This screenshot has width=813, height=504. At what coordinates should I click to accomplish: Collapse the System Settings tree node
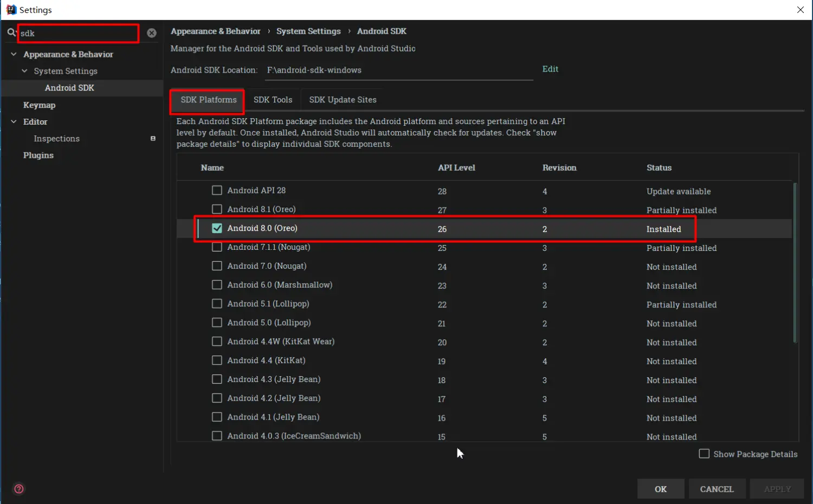[x=24, y=71]
